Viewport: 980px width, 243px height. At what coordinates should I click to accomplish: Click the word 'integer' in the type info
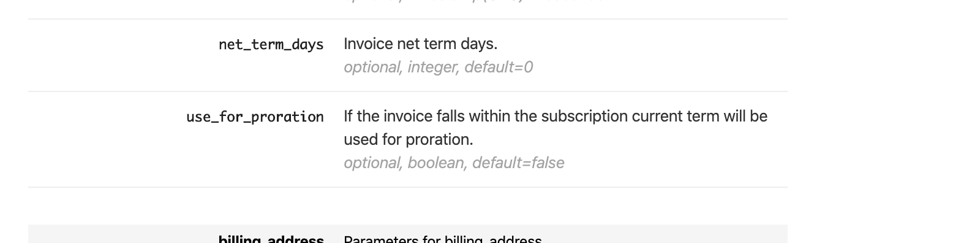[x=432, y=67]
